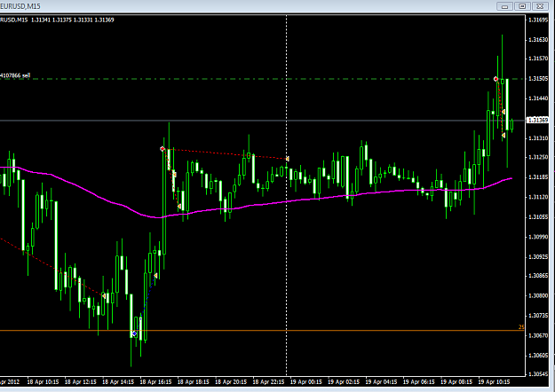Click the 1.30670 price scale label

(x=538, y=335)
